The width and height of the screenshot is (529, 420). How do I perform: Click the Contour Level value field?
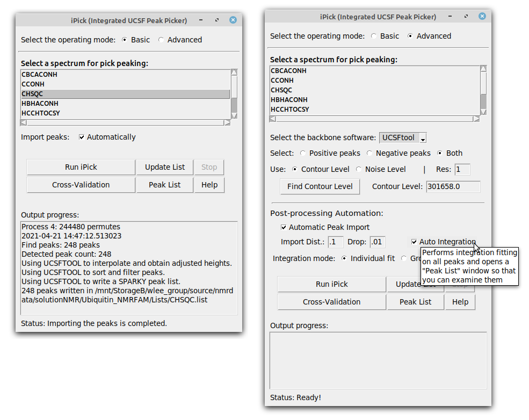(x=453, y=186)
